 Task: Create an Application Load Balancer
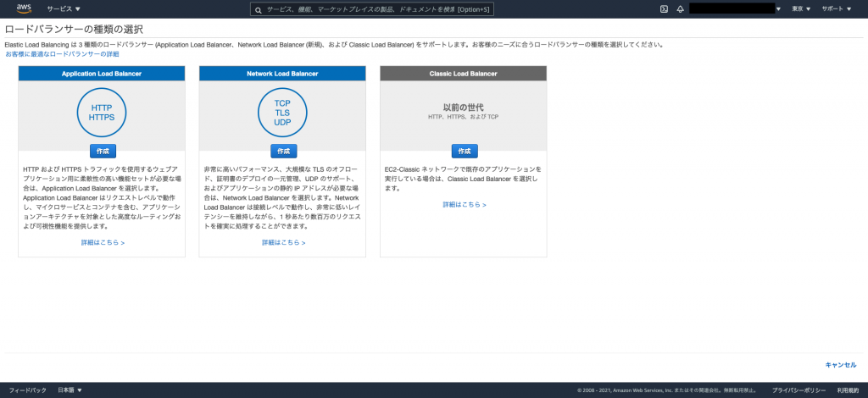tap(103, 151)
